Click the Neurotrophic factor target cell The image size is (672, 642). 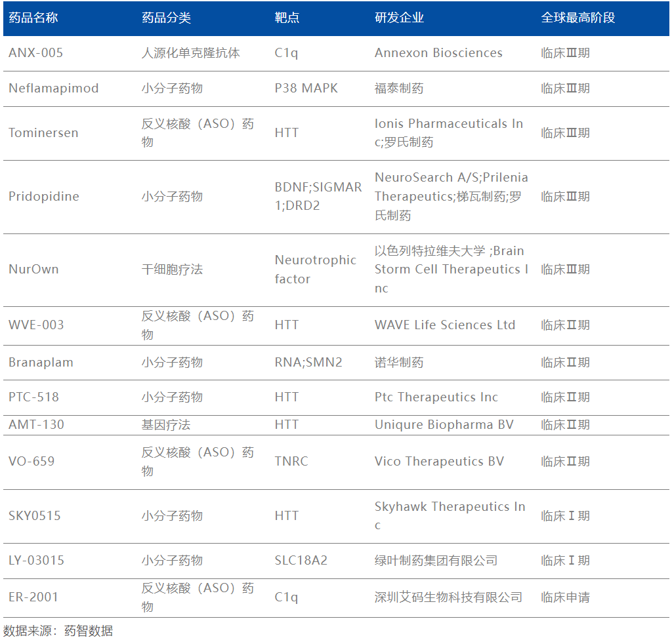[x=316, y=270]
